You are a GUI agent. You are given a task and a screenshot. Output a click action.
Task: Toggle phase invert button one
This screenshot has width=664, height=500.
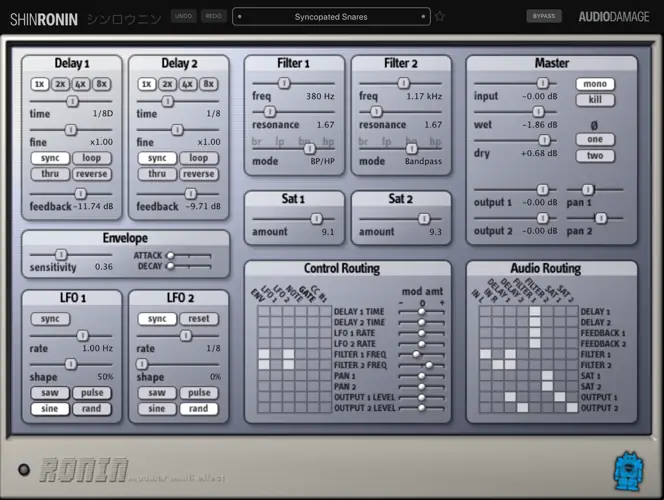pyautogui.click(x=595, y=139)
